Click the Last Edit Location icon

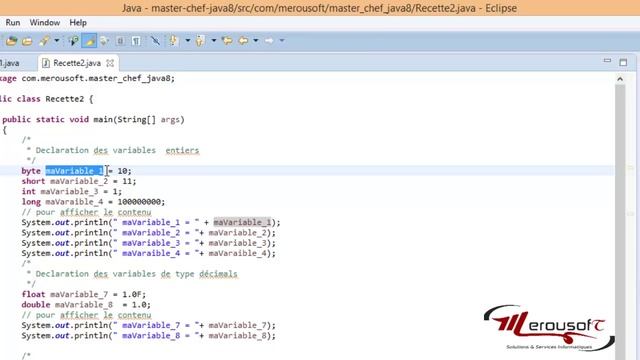pyautogui.click(x=227, y=40)
